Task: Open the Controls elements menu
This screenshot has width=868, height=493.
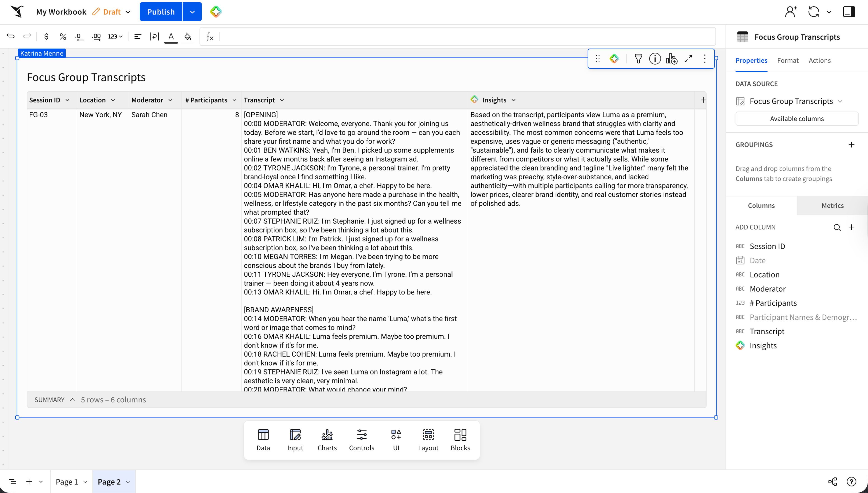Action: pos(361,440)
